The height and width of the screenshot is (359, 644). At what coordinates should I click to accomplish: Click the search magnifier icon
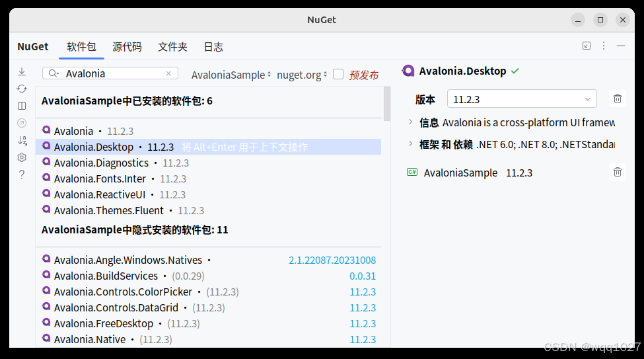[x=53, y=73]
